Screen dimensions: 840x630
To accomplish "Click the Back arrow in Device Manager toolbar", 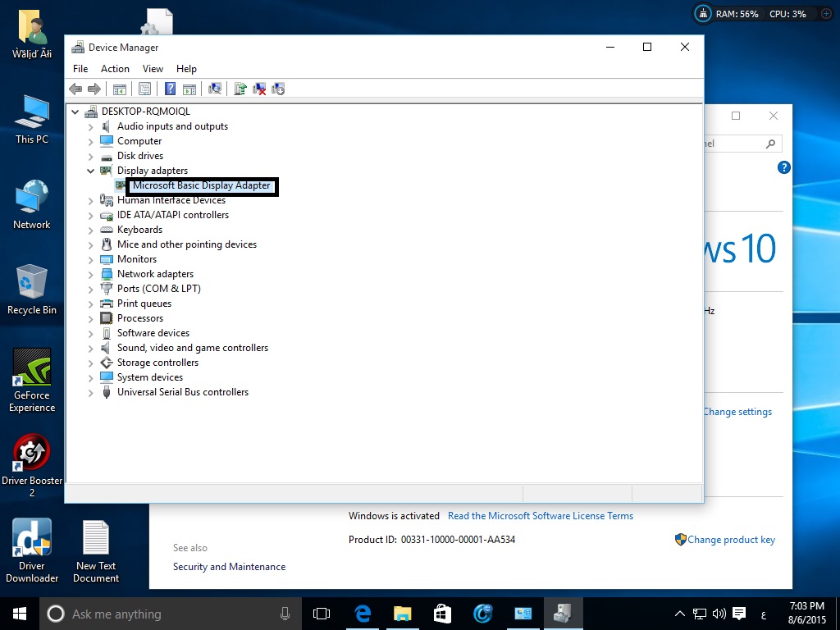I will click(75, 89).
